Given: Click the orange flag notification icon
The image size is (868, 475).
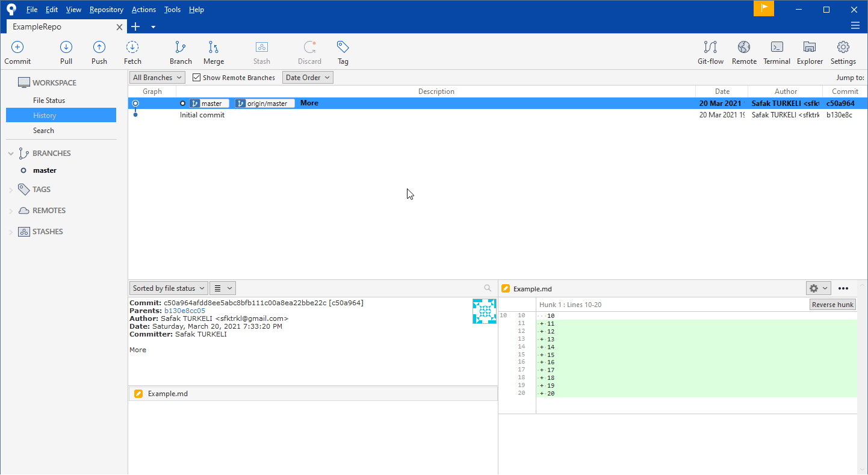Looking at the screenshot, I should 764,8.
